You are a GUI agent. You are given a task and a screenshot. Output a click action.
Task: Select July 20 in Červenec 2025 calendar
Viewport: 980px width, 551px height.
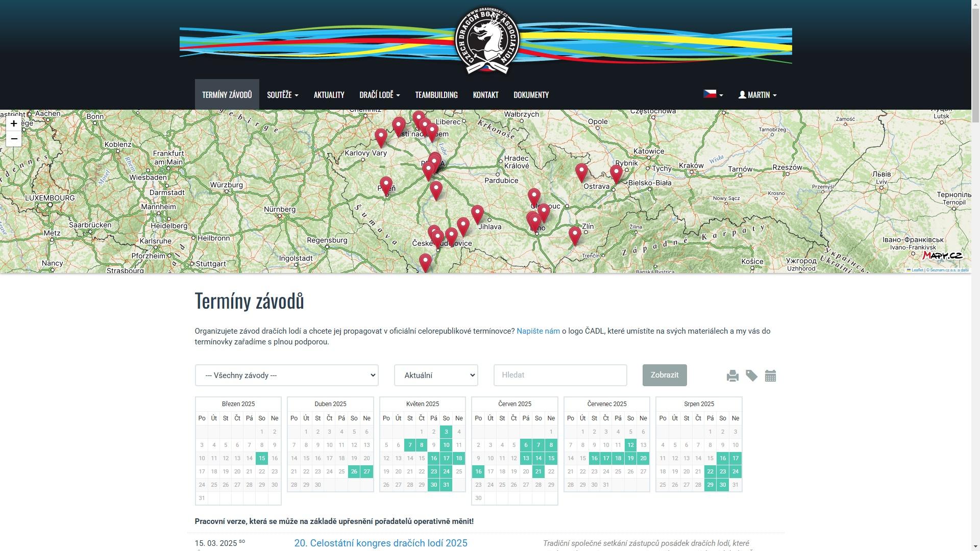643,458
